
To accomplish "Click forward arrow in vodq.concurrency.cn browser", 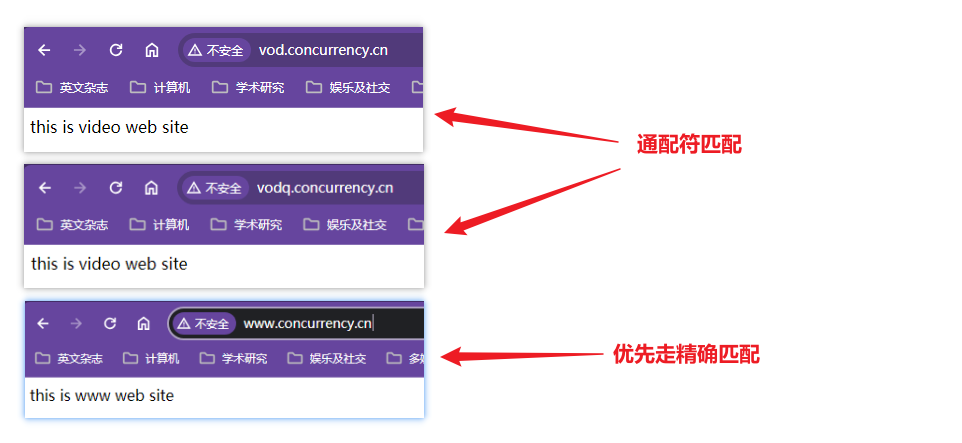I will [x=80, y=188].
